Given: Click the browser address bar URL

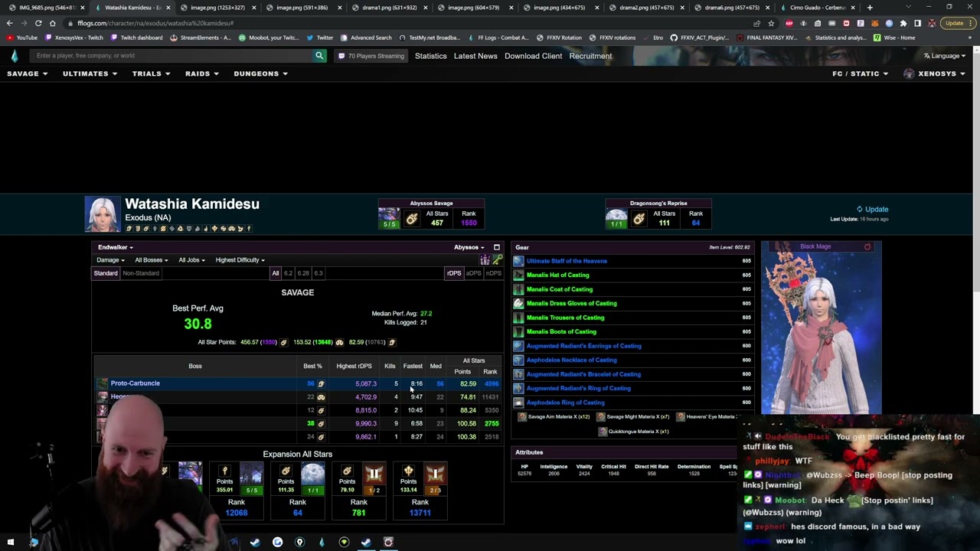Looking at the screenshot, I should point(155,23).
